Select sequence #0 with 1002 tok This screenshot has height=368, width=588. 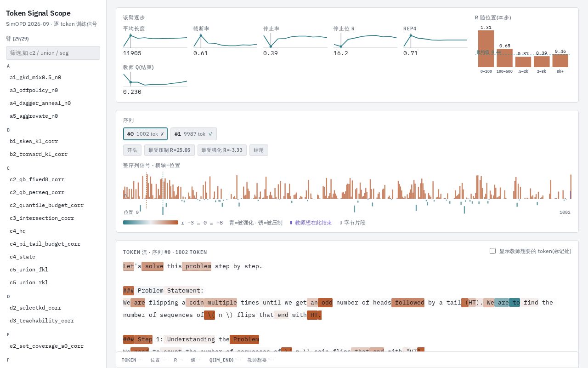145,134
